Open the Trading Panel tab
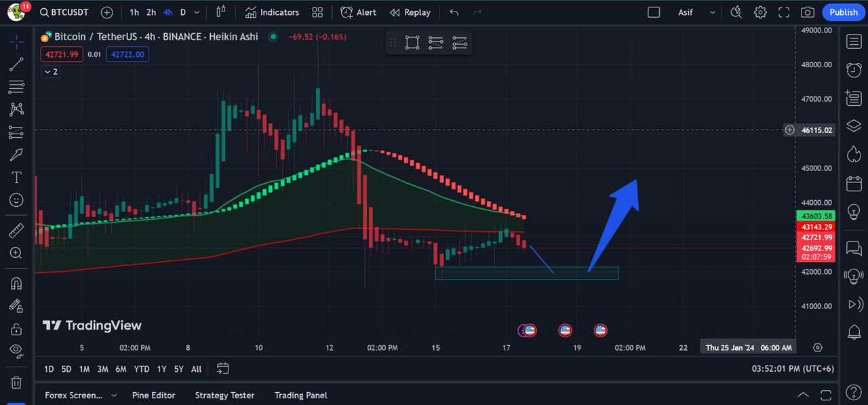868x405 pixels. [x=300, y=395]
